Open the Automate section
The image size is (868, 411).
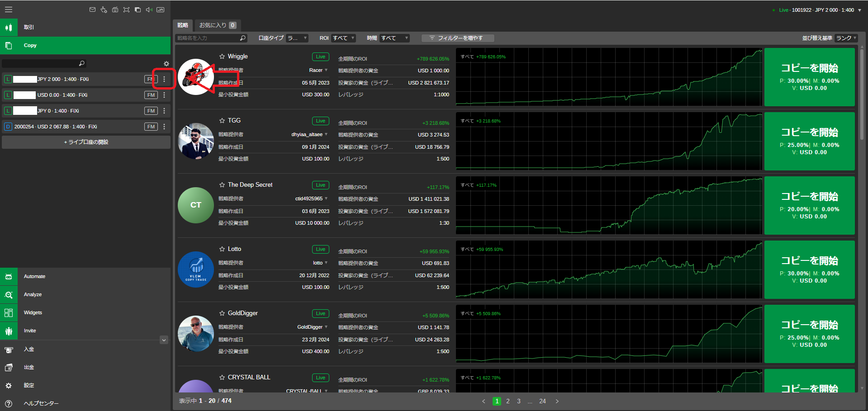[85, 276]
